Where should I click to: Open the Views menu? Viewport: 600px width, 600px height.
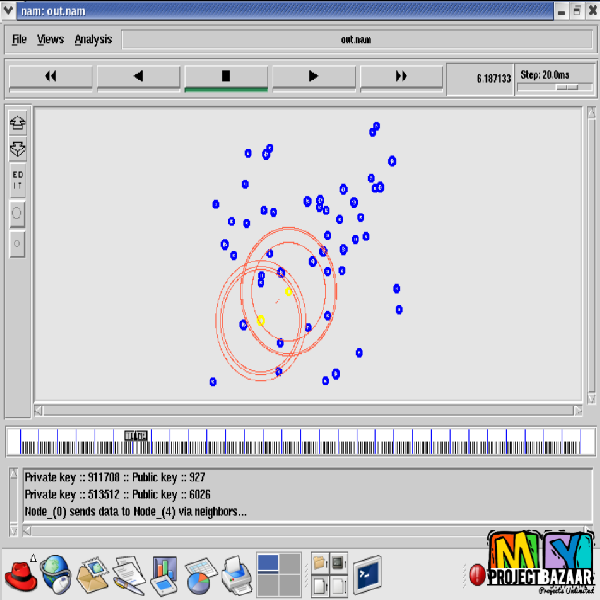(x=51, y=39)
